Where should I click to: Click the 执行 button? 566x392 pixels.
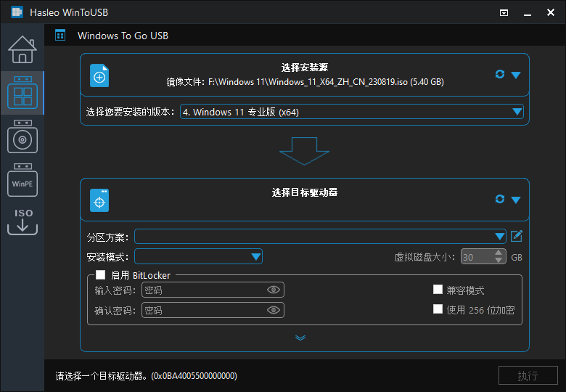point(528,375)
